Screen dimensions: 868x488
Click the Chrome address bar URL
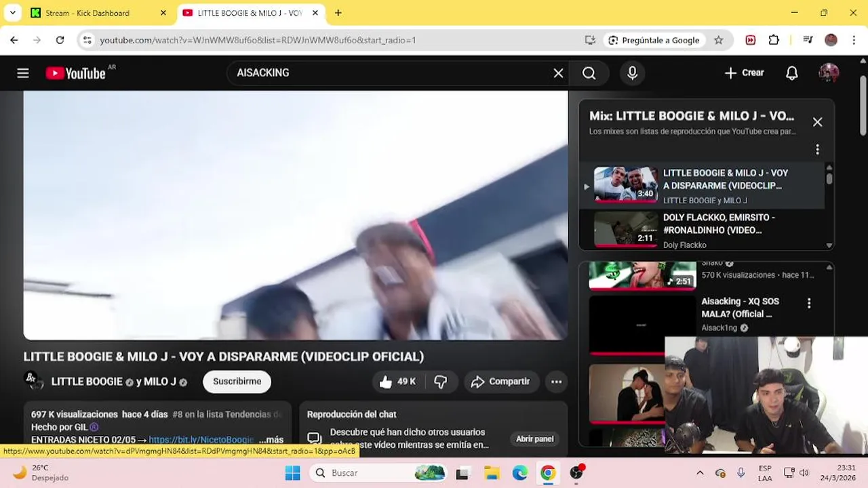(x=258, y=40)
